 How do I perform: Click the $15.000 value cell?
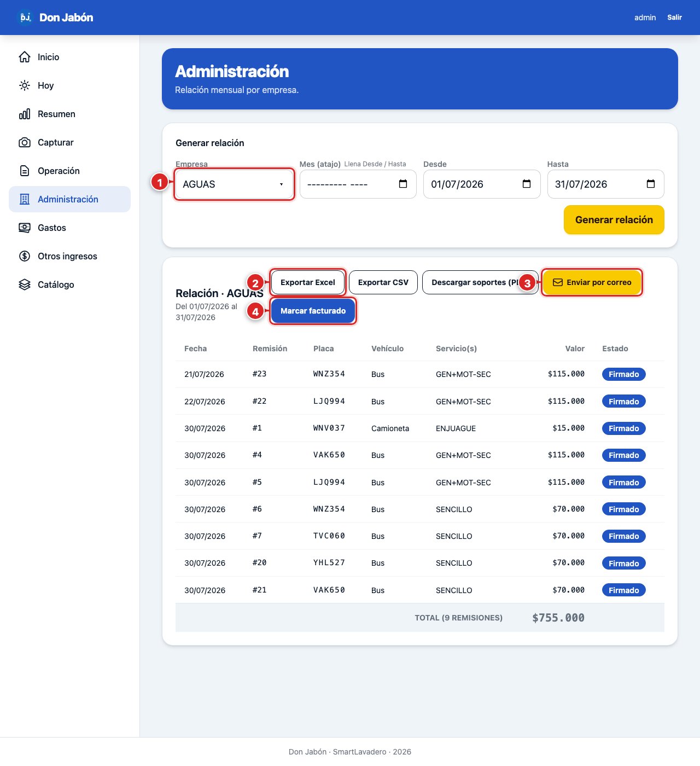(x=569, y=428)
